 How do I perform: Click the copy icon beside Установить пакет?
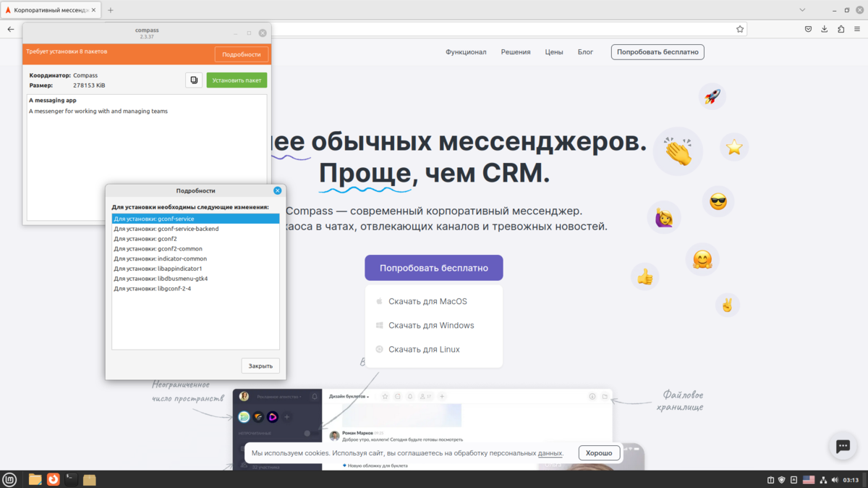pos(194,80)
